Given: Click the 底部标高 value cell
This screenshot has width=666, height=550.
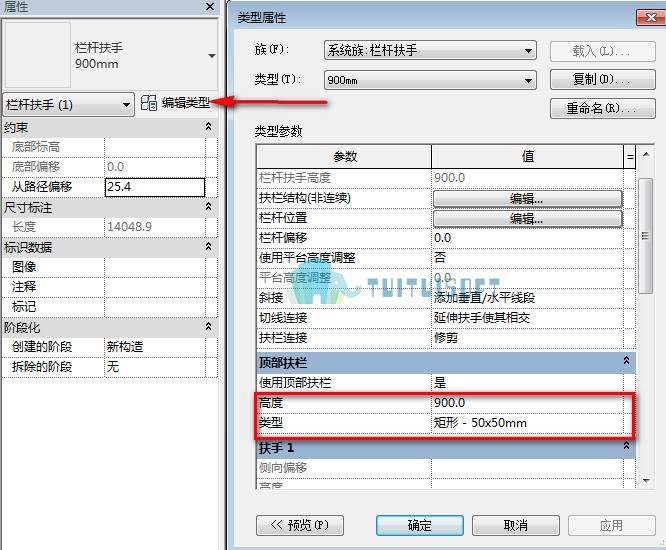Looking at the screenshot, I should point(155,147).
